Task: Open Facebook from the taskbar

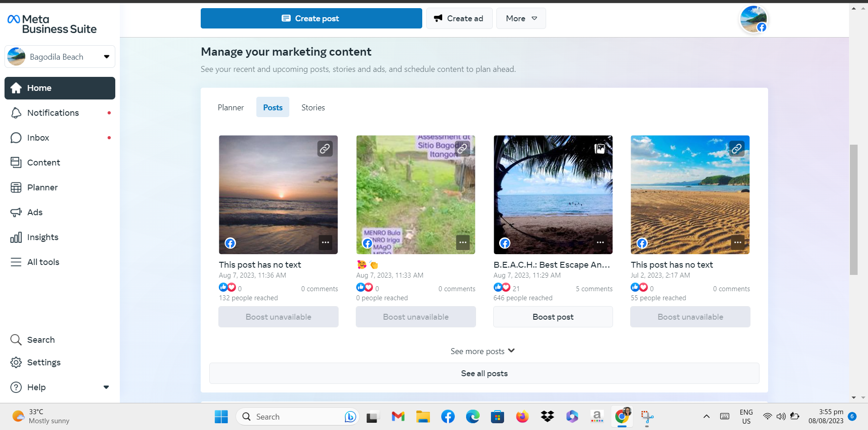Action: coord(448,417)
